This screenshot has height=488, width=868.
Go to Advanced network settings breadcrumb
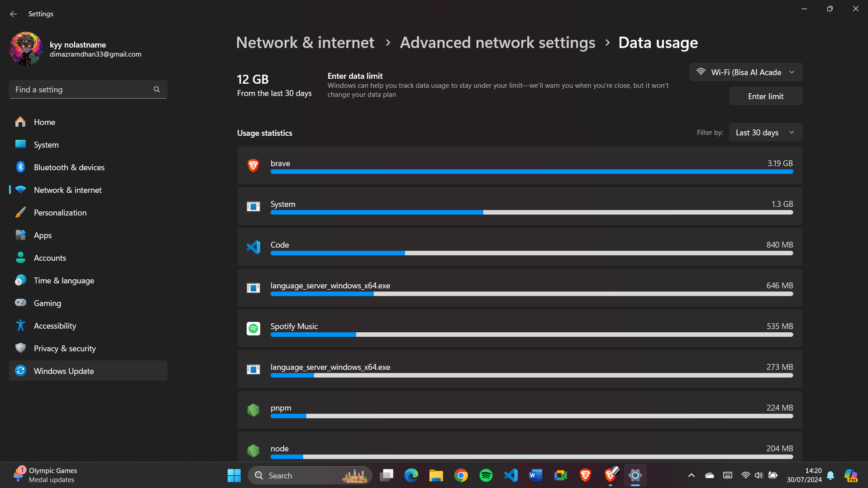pos(497,43)
